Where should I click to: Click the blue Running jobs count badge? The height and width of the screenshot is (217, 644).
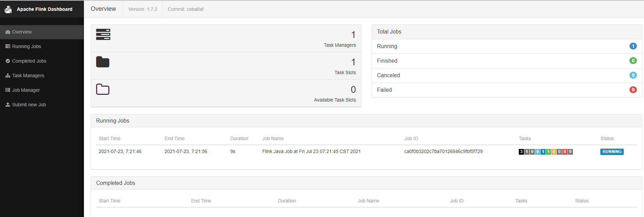point(633,46)
